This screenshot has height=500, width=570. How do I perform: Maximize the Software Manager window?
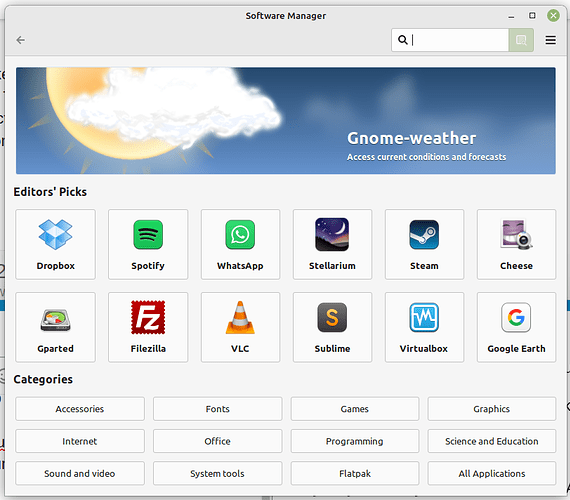pyautogui.click(x=532, y=15)
